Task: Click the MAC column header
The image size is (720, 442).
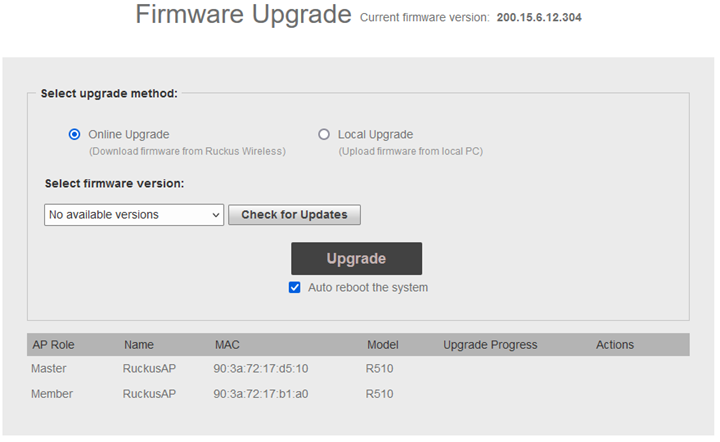Action: 227,345
